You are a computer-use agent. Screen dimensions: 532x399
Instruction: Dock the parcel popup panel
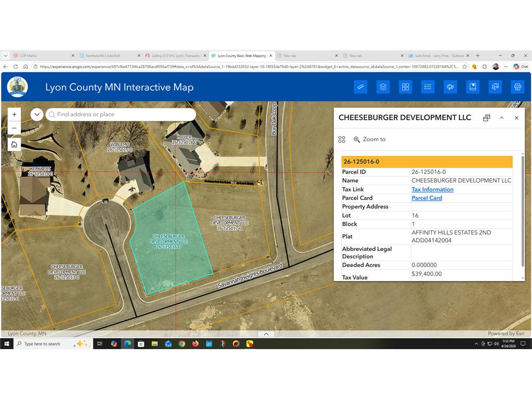[x=486, y=118]
